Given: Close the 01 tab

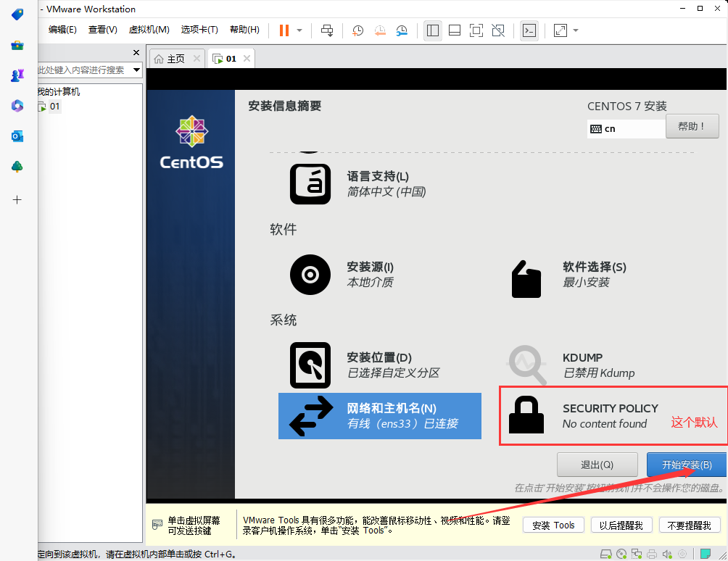Looking at the screenshot, I should pyautogui.click(x=247, y=59).
